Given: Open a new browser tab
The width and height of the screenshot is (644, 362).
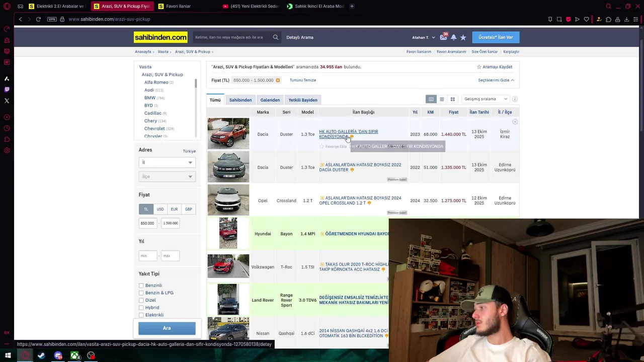Looking at the screenshot, I should pyautogui.click(x=352, y=6).
